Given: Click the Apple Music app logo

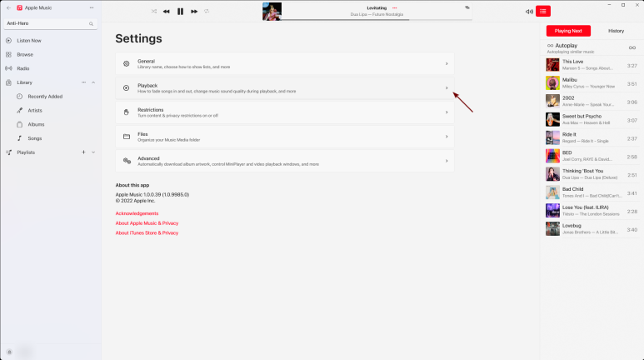Looking at the screenshot, I should pos(19,7).
